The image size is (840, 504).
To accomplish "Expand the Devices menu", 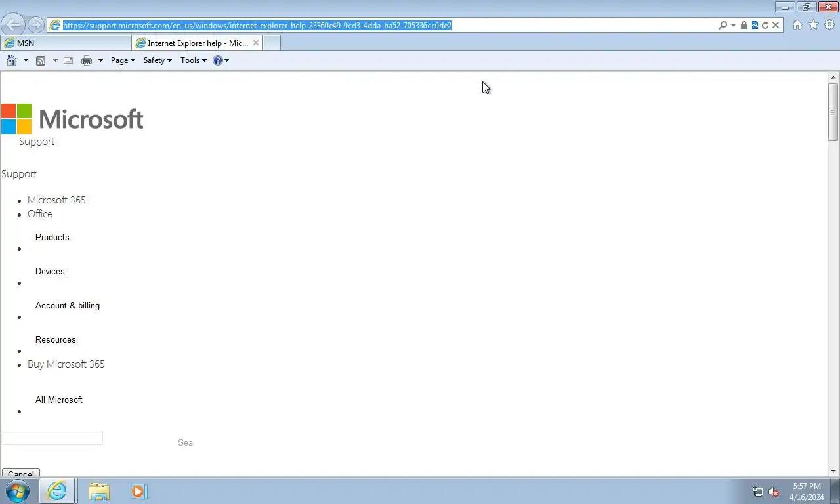I will [50, 271].
